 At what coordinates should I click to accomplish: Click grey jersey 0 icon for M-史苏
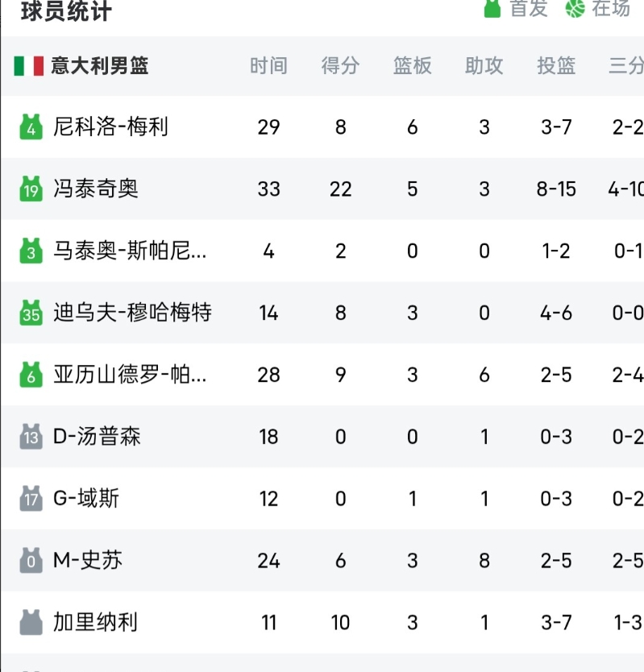click(x=31, y=560)
